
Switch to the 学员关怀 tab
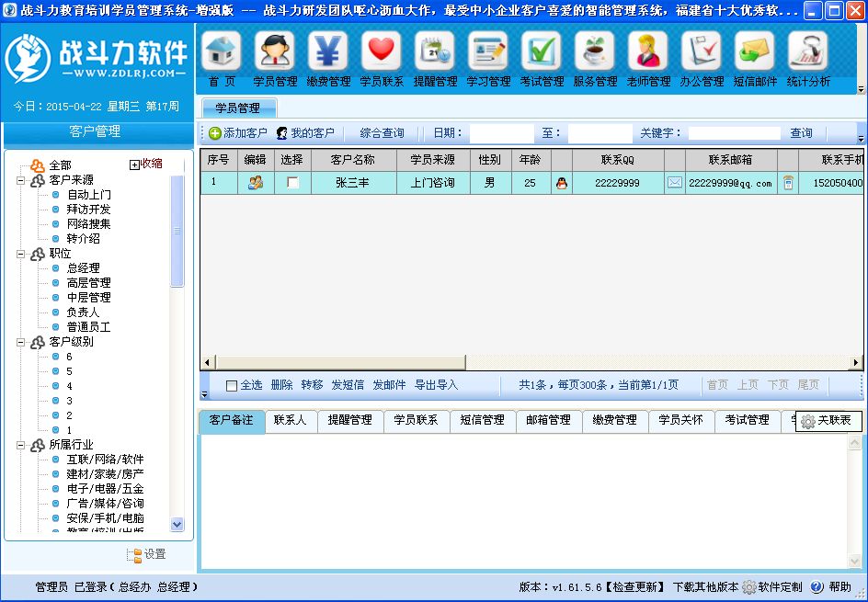pos(681,421)
